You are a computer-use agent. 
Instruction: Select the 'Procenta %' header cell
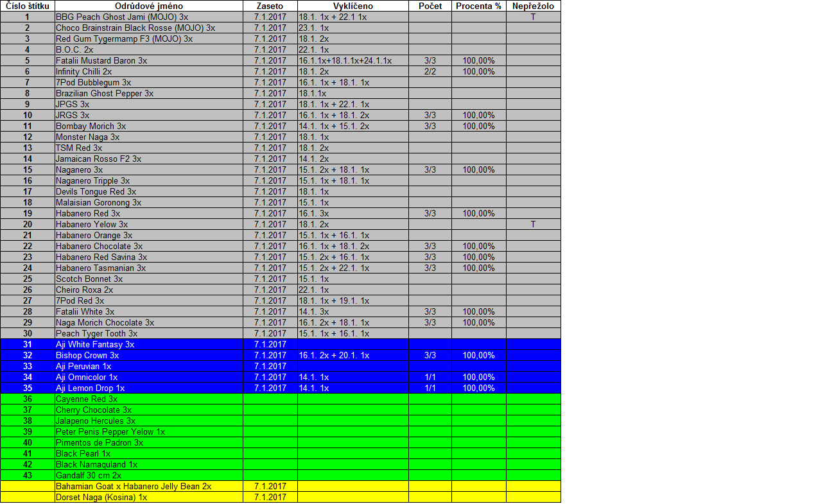(x=478, y=6)
